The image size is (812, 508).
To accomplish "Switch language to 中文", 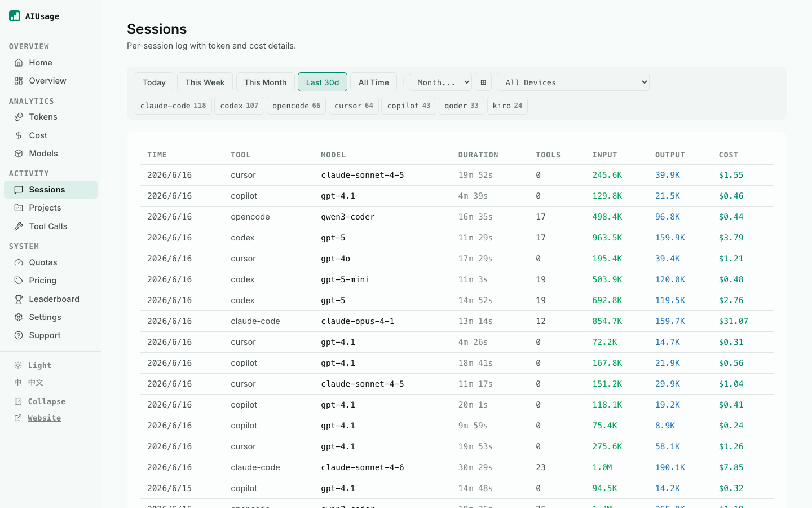I will (29, 382).
